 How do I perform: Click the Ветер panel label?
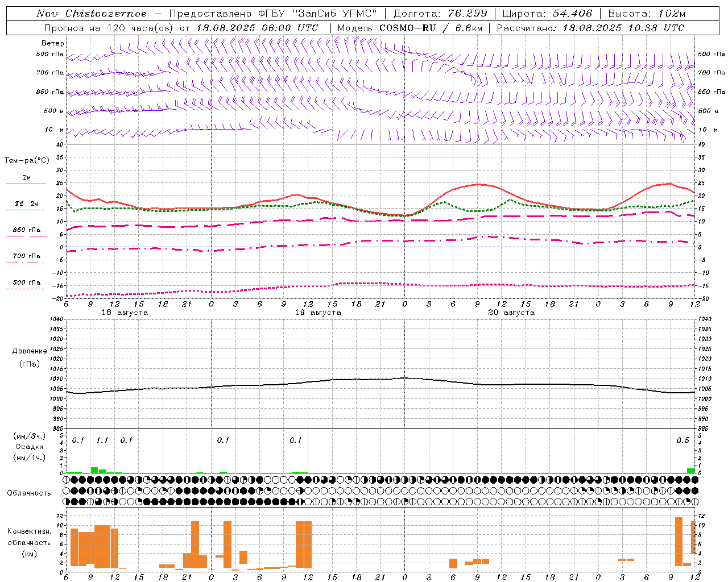pyautogui.click(x=53, y=43)
